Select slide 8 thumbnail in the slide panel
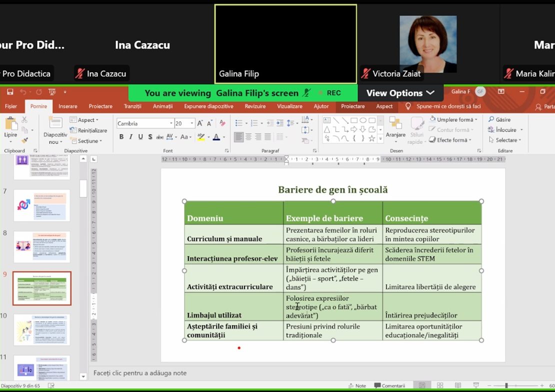The height and width of the screenshot is (392, 555). 42,246
